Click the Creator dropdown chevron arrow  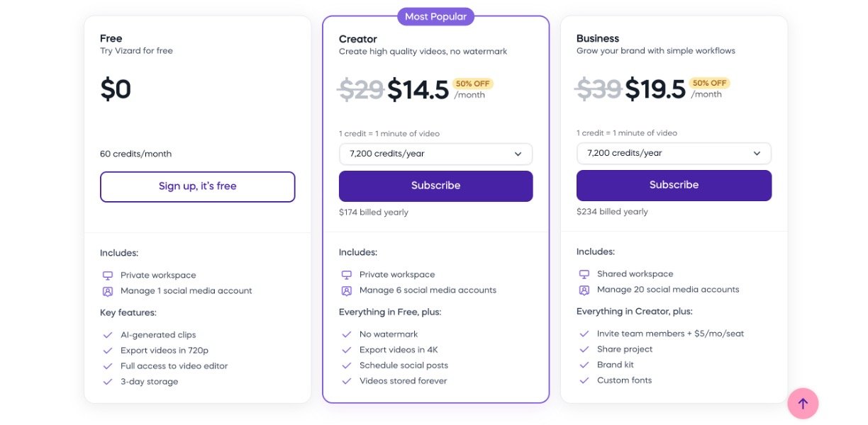coord(518,154)
